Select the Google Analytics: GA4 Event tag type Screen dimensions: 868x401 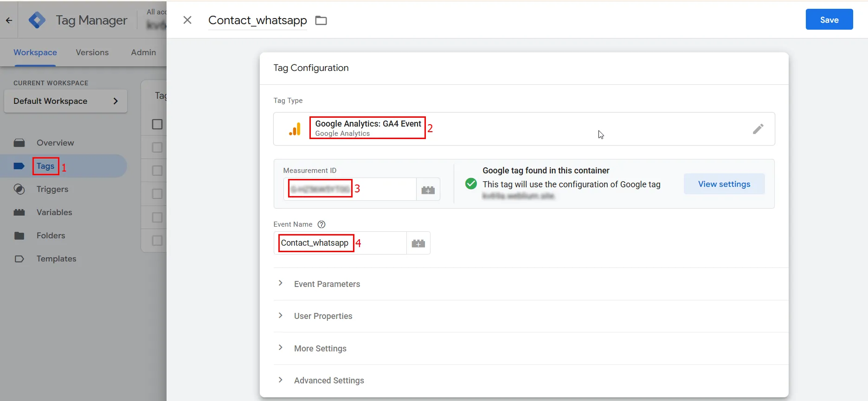click(524, 129)
